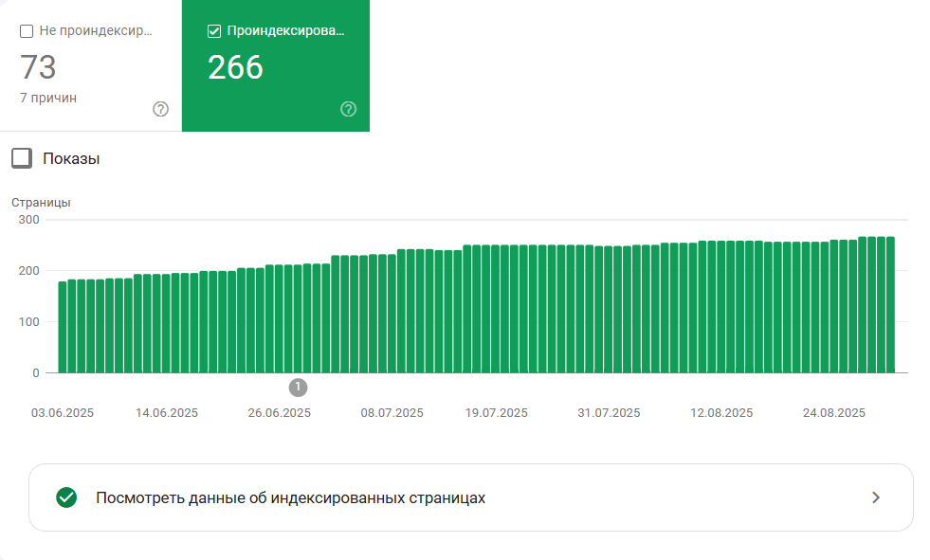This screenshot has height=560, width=930.
Task: Click the green check icon in data row
Action: coord(66,497)
